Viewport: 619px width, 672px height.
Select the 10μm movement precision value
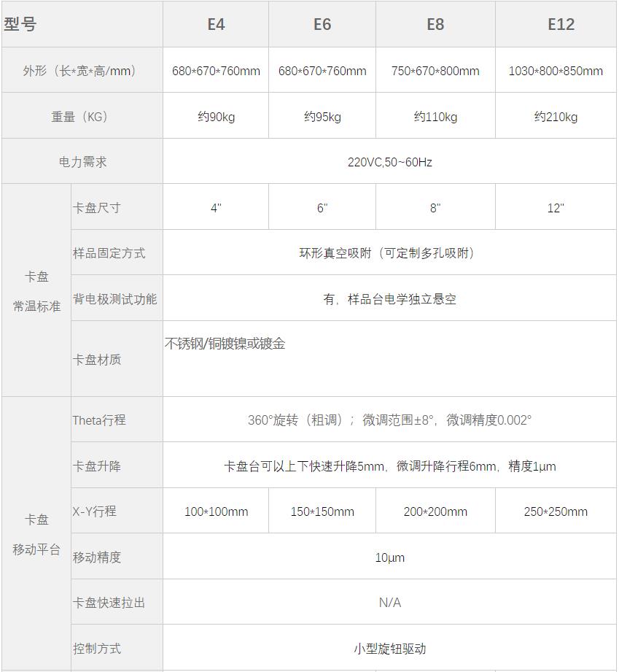point(389,557)
